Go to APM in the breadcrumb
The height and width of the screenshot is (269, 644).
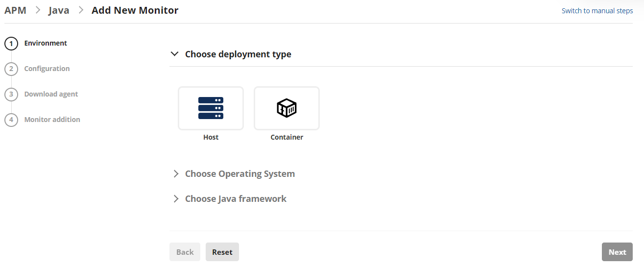15,10
